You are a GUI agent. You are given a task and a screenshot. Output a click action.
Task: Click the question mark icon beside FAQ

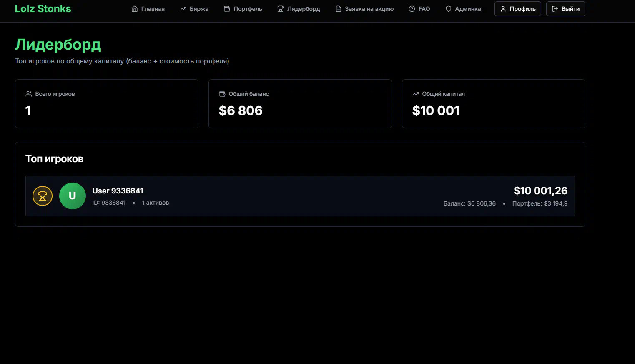point(412,9)
